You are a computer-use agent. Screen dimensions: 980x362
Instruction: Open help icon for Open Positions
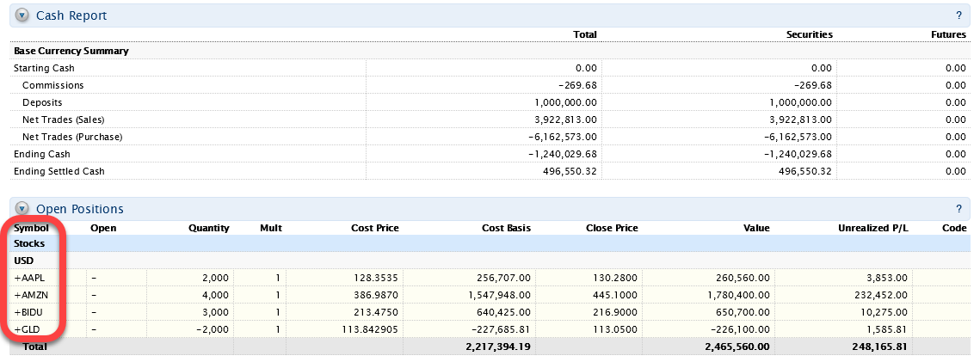pyautogui.click(x=958, y=209)
